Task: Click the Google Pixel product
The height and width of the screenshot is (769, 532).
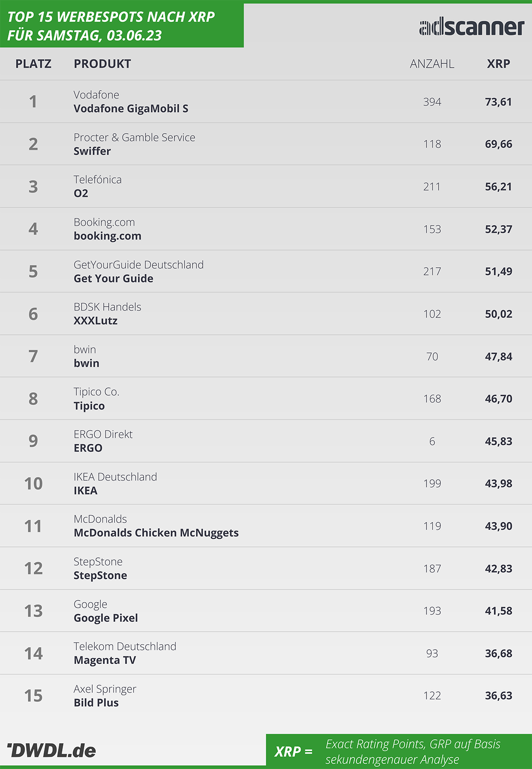Action: 106,618
